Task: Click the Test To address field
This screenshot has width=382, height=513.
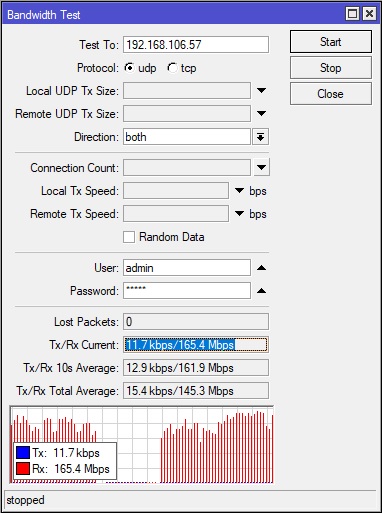Action: coord(196,45)
